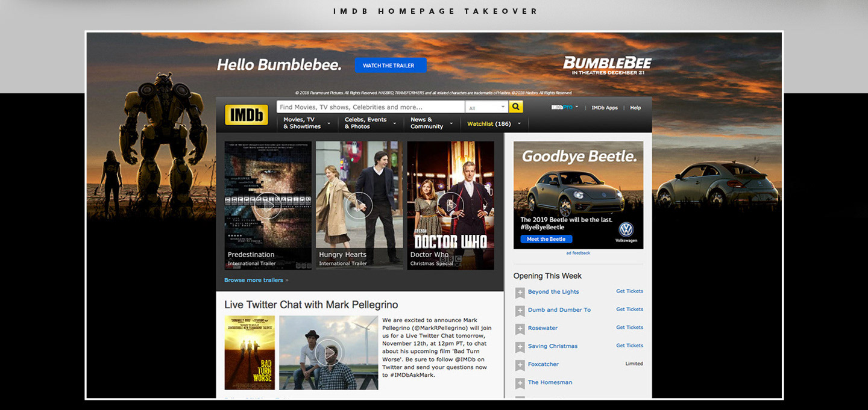Click Meet the Beetle button
The image size is (868, 410).
click(546, 239)
